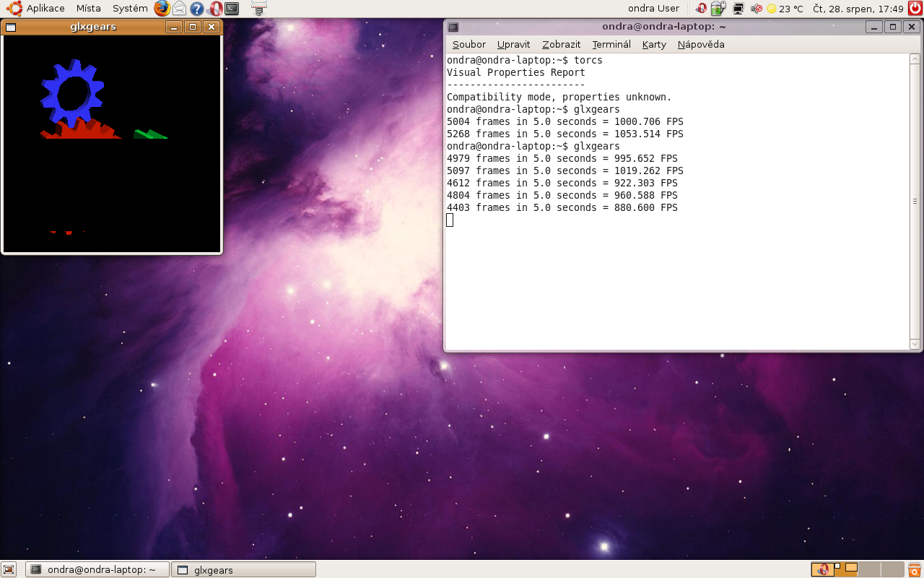Click the spring applet icon in panel
The image size is (924, 578).
pos(258,9)
